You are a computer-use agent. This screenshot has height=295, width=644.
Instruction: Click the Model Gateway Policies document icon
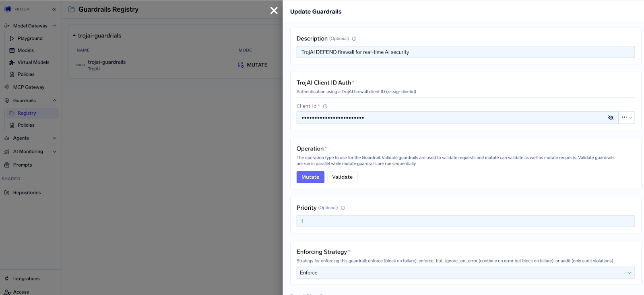point(12,74)
